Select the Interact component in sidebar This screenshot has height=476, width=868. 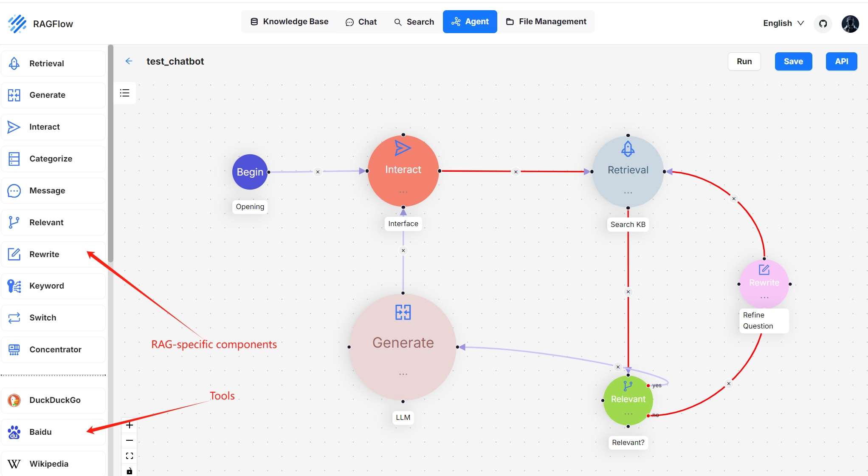[53, 127]
